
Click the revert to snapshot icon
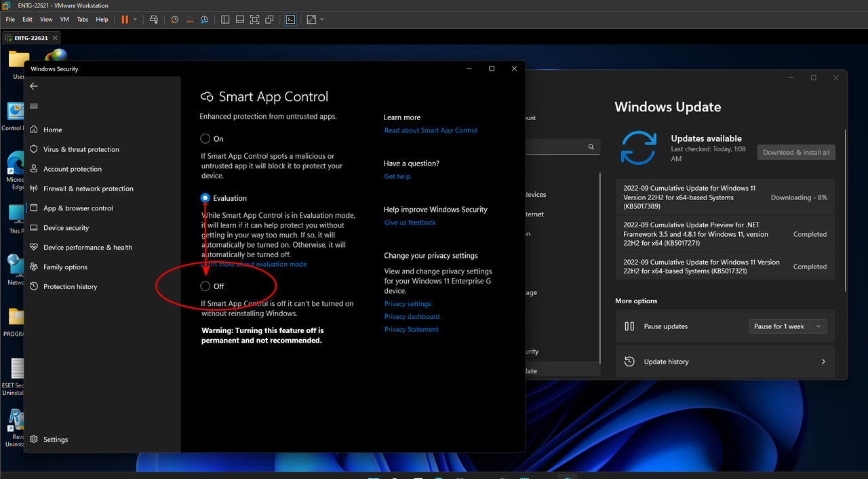point(189,20)
